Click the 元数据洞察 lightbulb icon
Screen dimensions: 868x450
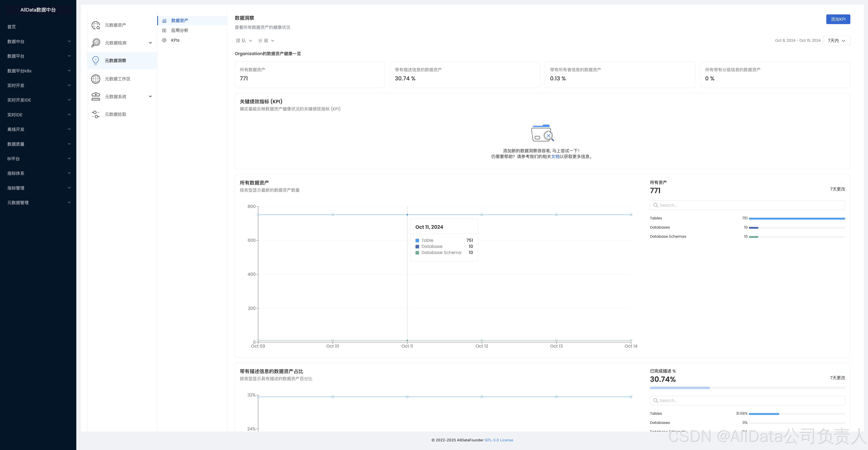tap(96, 61)
